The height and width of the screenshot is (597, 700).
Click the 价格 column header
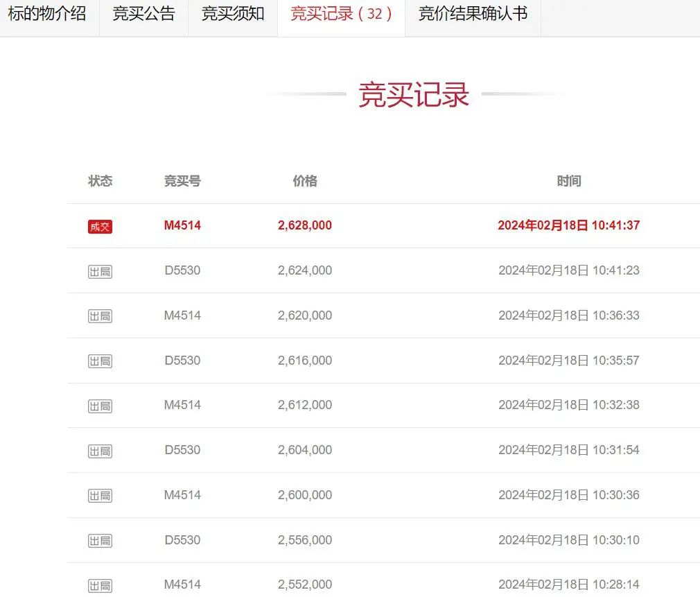305,181
